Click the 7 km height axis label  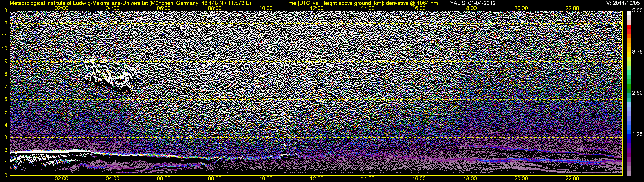tap(6, 87)
